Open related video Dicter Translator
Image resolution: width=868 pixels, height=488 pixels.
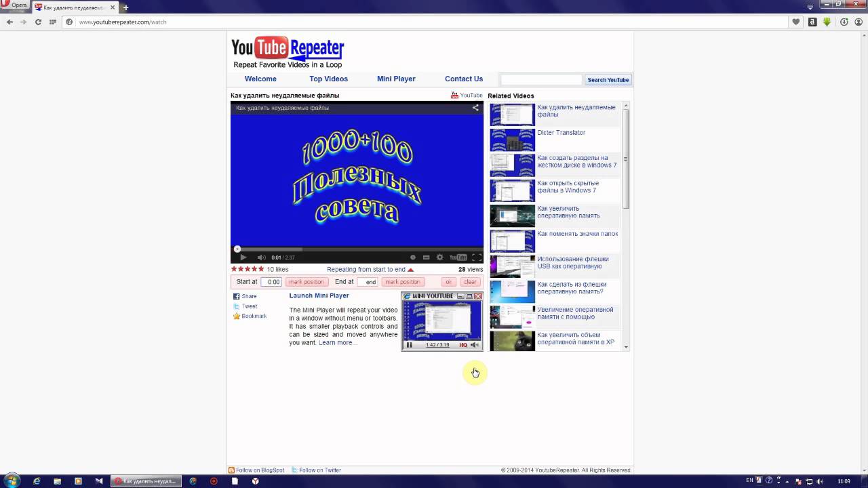(x=561, y=133)
